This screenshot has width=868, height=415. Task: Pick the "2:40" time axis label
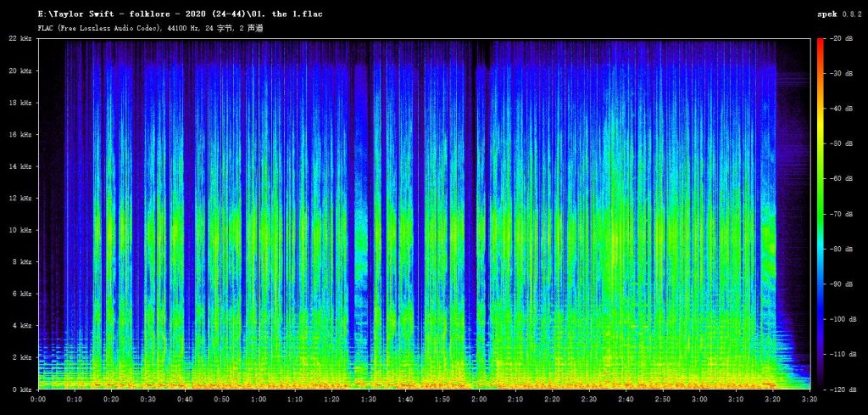point(626,399)
